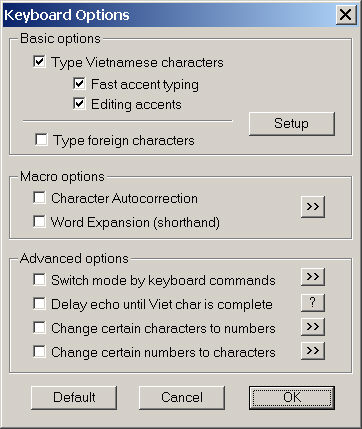Enable Type foreign characters checkbox

pyautogui.click(x=41, y=140)
